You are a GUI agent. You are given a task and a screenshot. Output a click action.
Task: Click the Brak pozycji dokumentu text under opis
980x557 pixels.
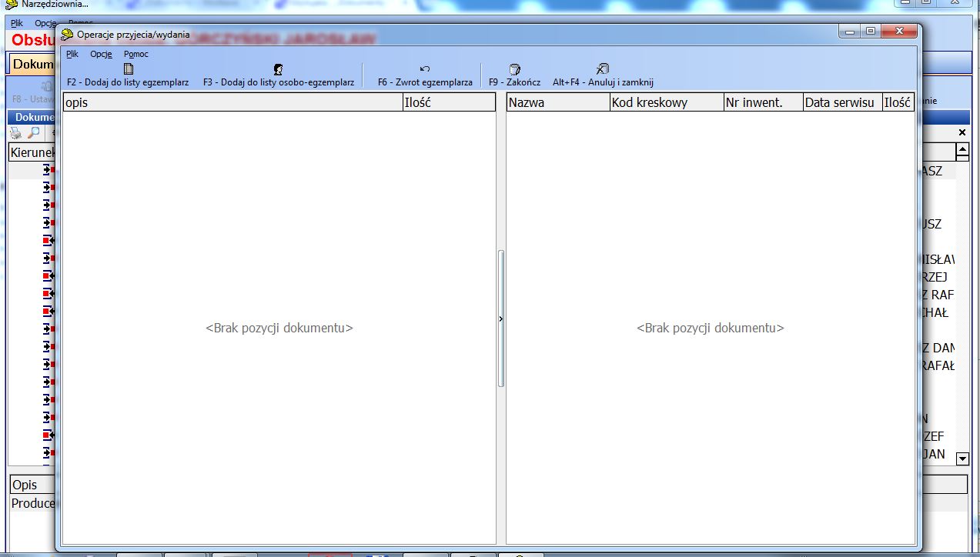pyautogui.click(x=279, y=328)
